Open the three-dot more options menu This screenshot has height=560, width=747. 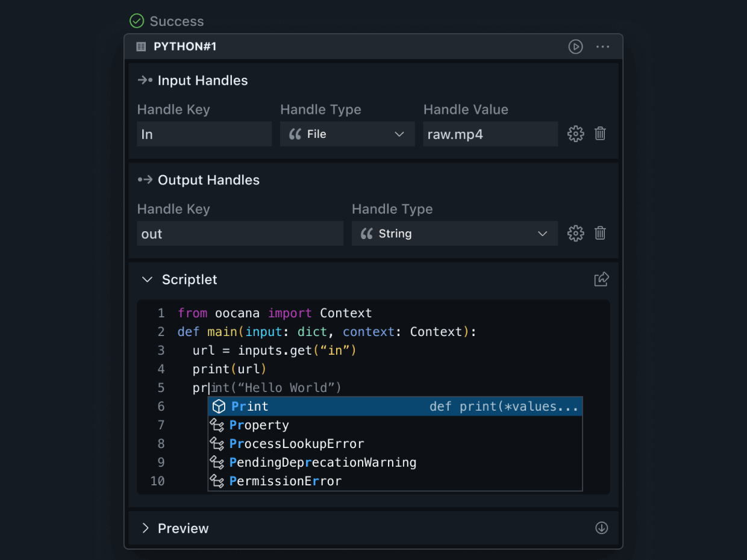click(602, 47)
